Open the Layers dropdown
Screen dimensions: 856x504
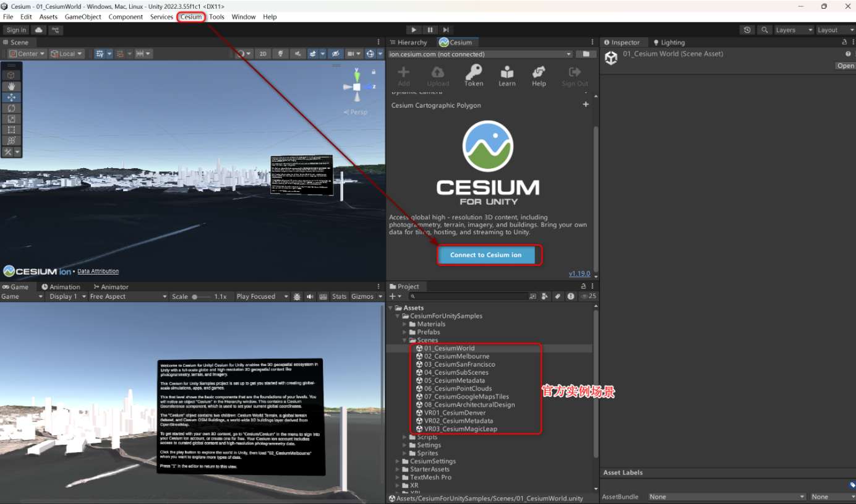(x=794, y=30)
